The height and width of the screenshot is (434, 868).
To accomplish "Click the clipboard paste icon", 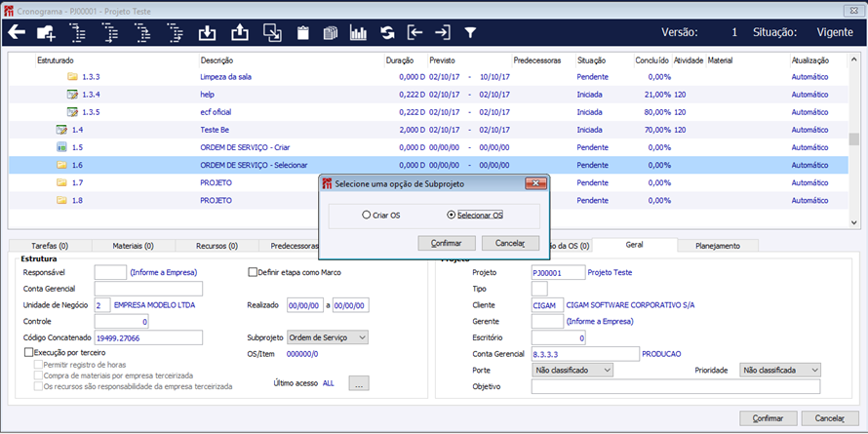I will (302, 33).
